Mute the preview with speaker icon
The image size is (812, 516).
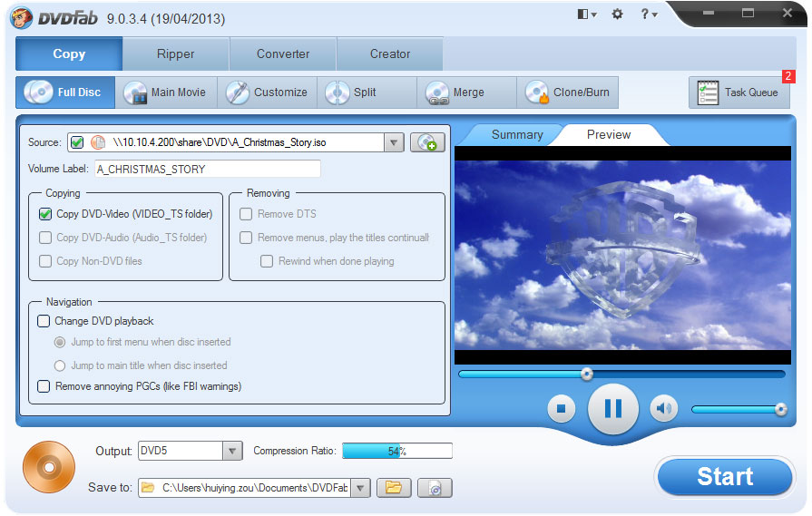pyautogui.click(x=663, y=408)
